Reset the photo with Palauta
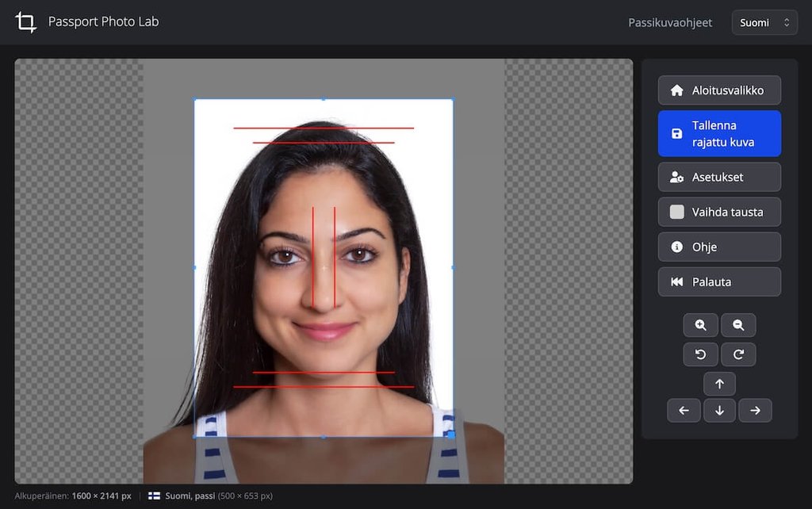This screenshot has height=509, width=812. tap(718, 281)
